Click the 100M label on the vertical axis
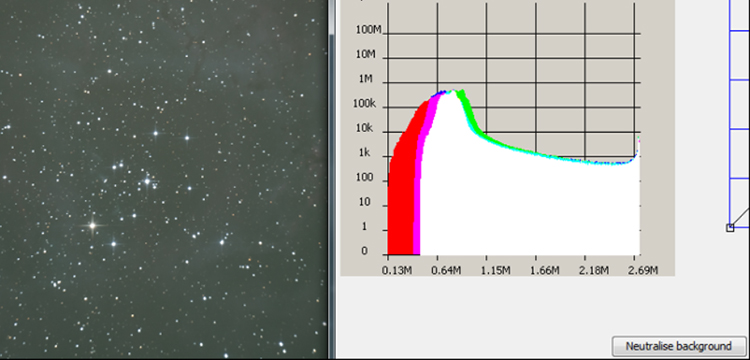Image resolution: width=750 pixels, height=360 pixels. tap(369, 30)
